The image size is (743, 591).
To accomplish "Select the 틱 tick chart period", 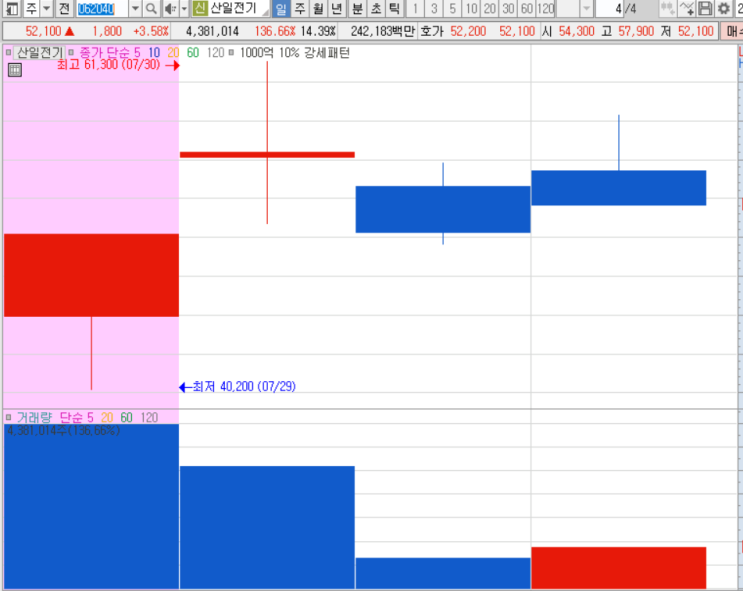I will [x=394, y=9].
